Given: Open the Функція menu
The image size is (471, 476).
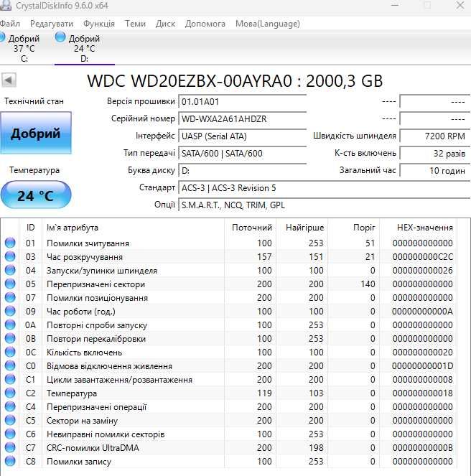Looking at the screenshot, I should pyautogui.click(x=99, y=24).
